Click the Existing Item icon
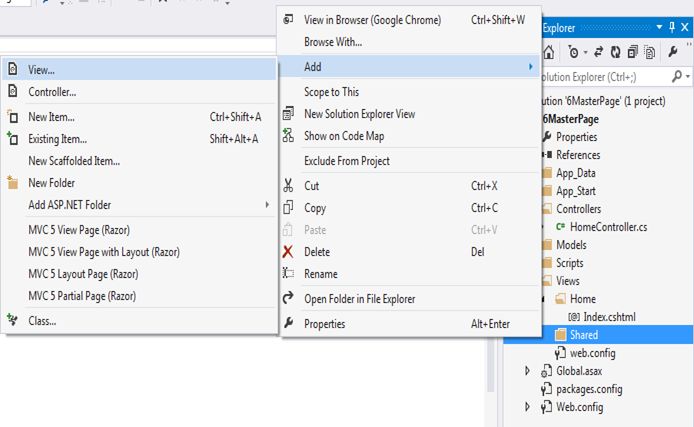This screenshot has height=427, width=694. [13, 138]
